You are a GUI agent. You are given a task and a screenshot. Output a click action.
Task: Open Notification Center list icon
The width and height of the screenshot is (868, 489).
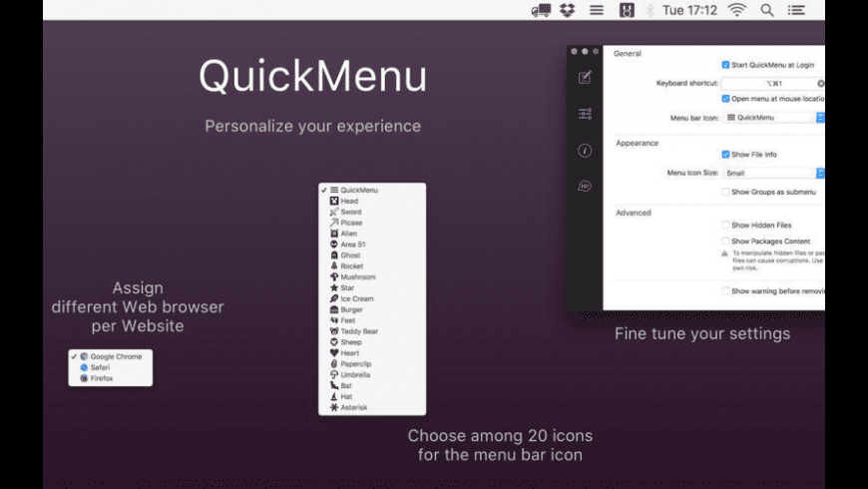coord(796,10)
